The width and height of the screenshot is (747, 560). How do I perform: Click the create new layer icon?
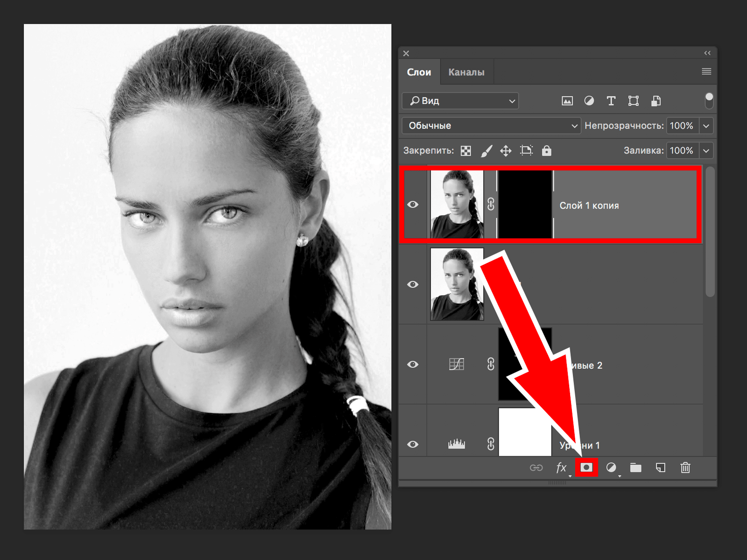[x=661, y=468]
